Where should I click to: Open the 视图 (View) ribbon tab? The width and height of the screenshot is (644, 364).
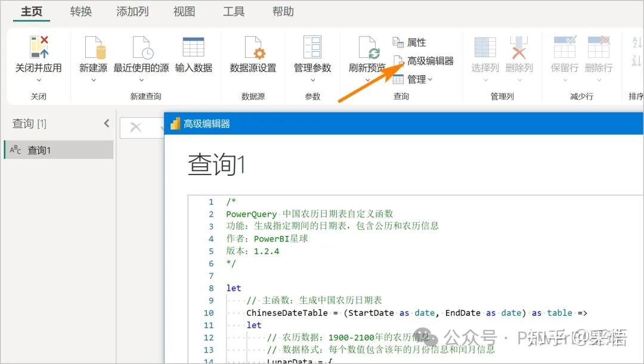point(184,11)
